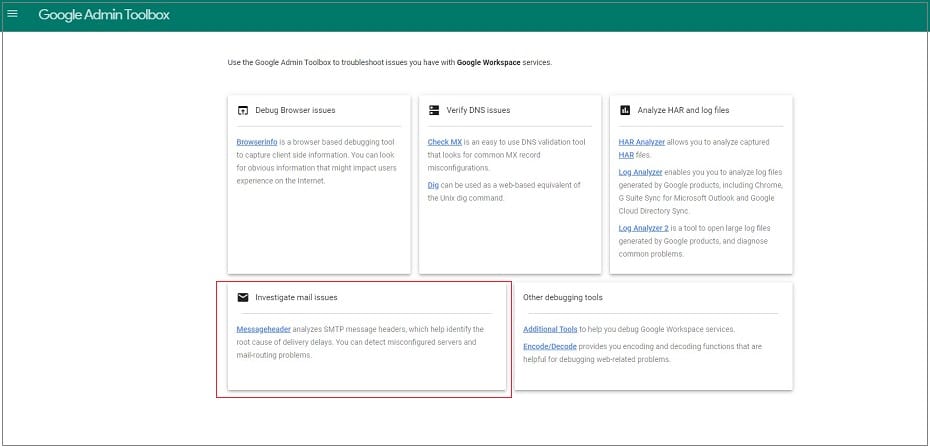Image resolution: width=930 pixels, height=447 pixels.
Task: Open the Messageheader tool
Action: point(263,329)
